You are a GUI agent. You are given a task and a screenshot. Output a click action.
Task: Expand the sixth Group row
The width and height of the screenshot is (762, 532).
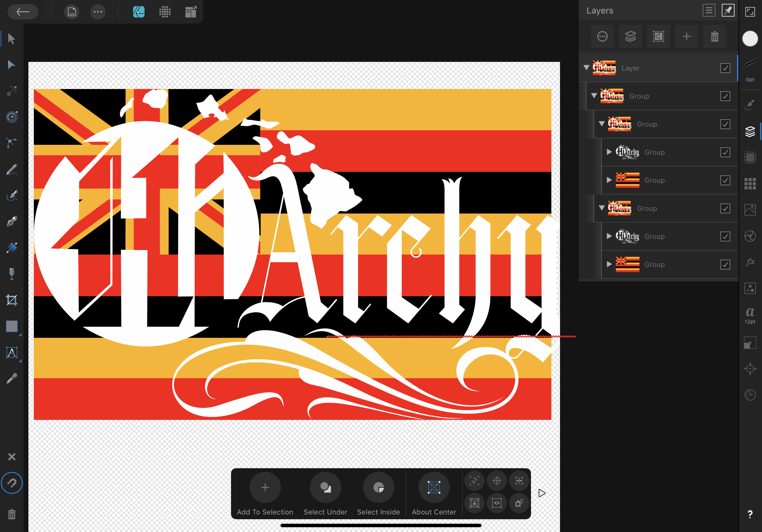[x=609, y=236]
